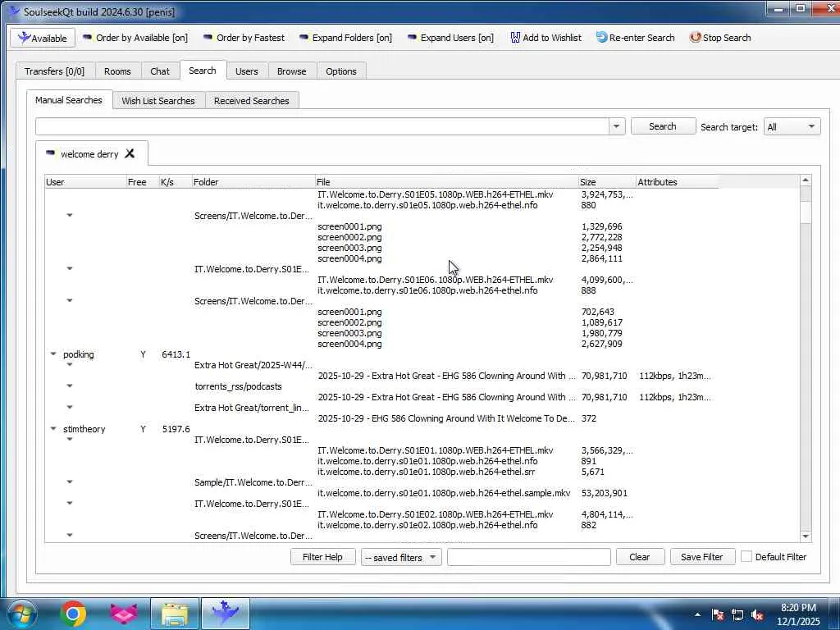
Task: Open the saved filters dropdown
Action: pos(401,557)
